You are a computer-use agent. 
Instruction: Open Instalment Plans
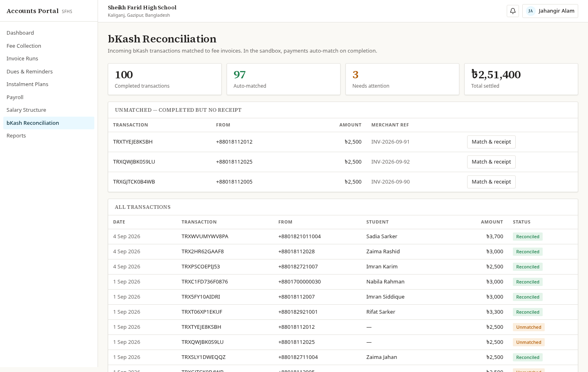pos(49,84)
